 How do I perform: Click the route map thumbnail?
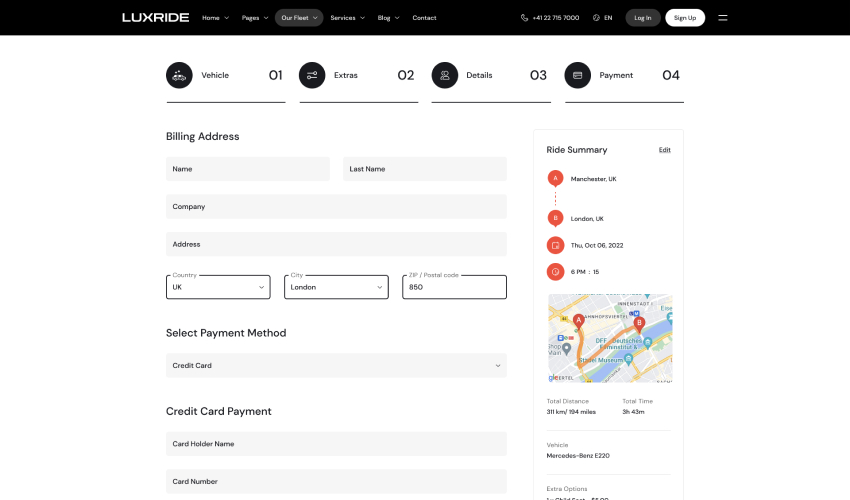tap(610, 338)
